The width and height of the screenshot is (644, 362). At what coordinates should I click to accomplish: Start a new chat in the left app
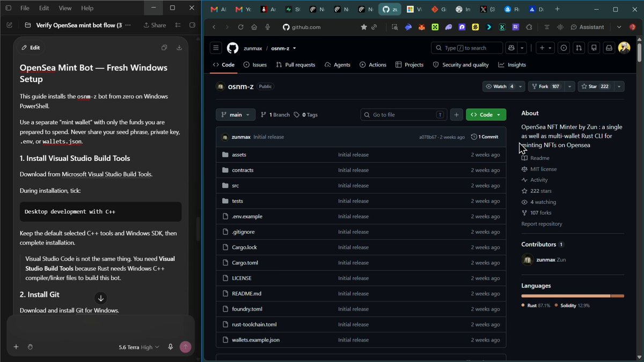[x=10, y=25]
